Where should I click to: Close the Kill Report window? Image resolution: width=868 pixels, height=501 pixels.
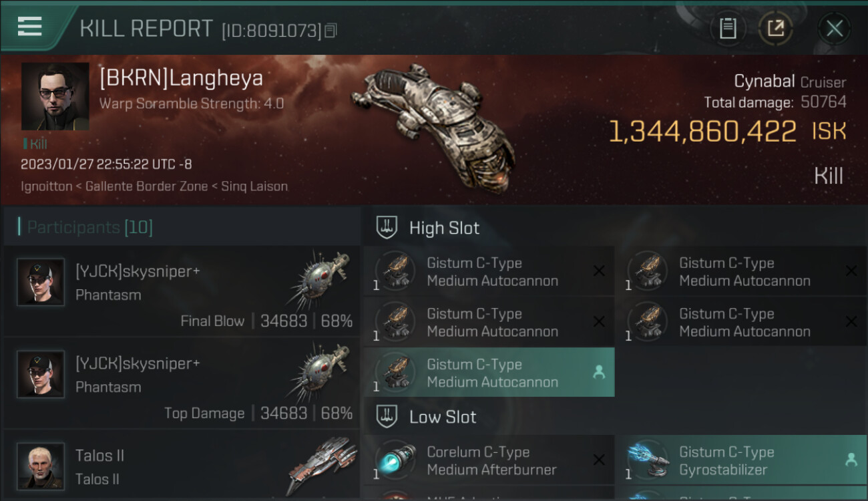(x=834, y=29)
